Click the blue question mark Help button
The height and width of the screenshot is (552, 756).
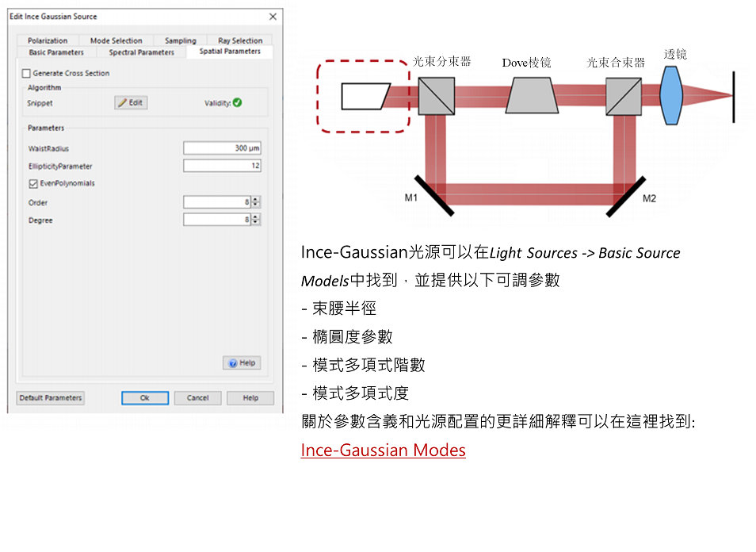point(242,362)
